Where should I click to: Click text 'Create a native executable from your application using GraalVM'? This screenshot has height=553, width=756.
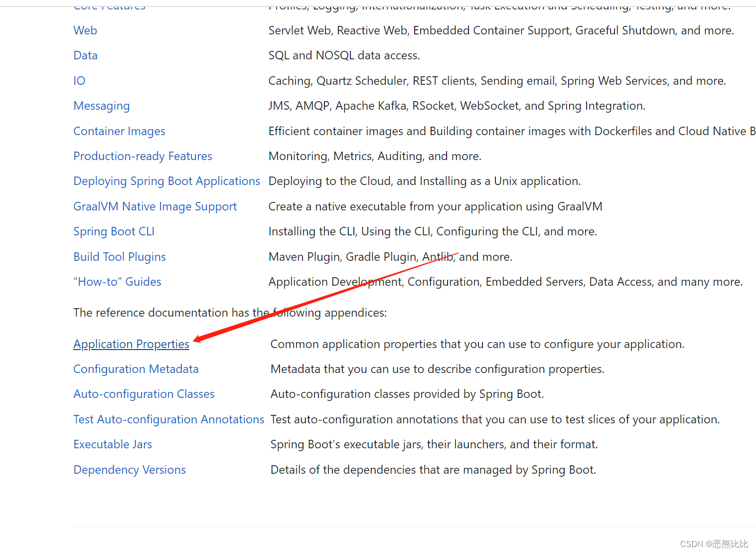point(436,206)
